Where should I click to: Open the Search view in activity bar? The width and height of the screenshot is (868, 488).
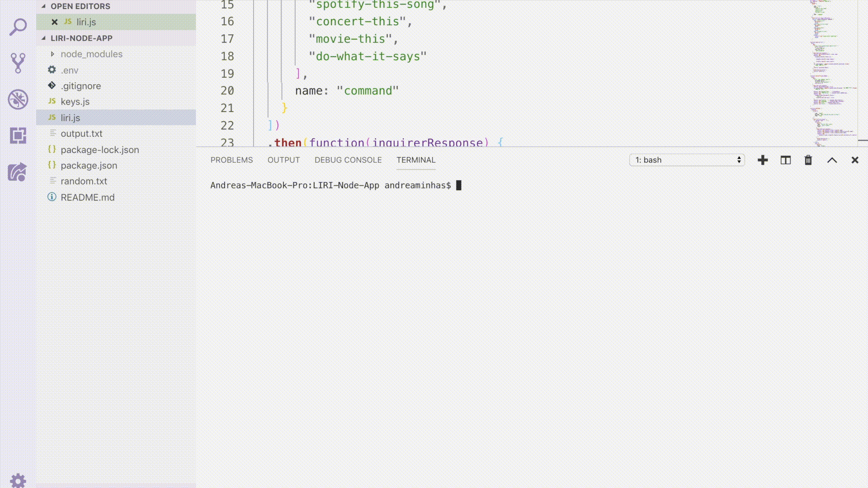click(x=18, y=27)
